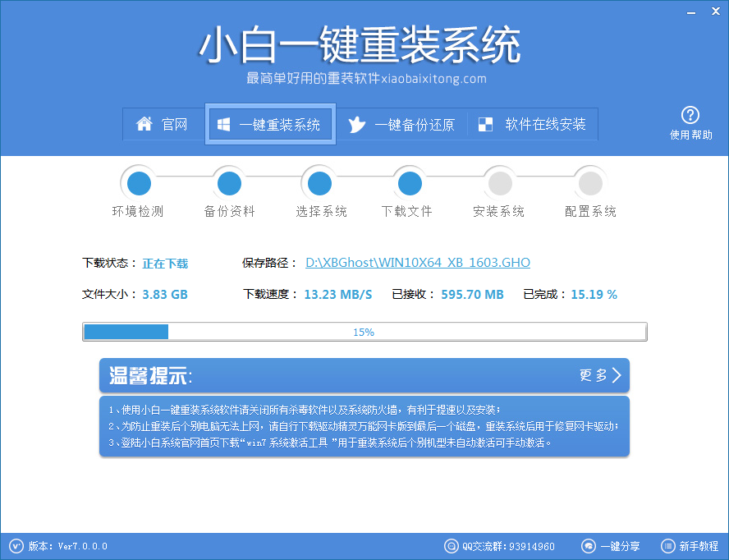729x560 pixels.
Task: Click the version icon in status bar
Action: (16, 546)
